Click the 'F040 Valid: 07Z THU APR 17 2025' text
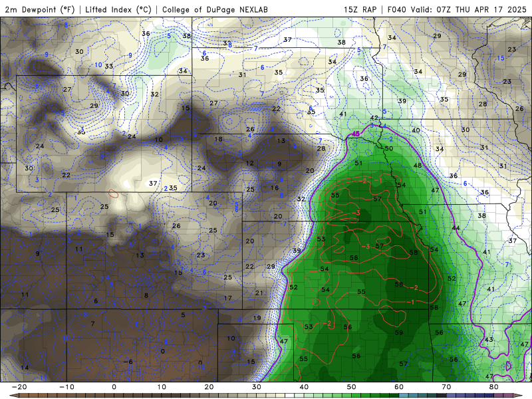 coord(457,9)
